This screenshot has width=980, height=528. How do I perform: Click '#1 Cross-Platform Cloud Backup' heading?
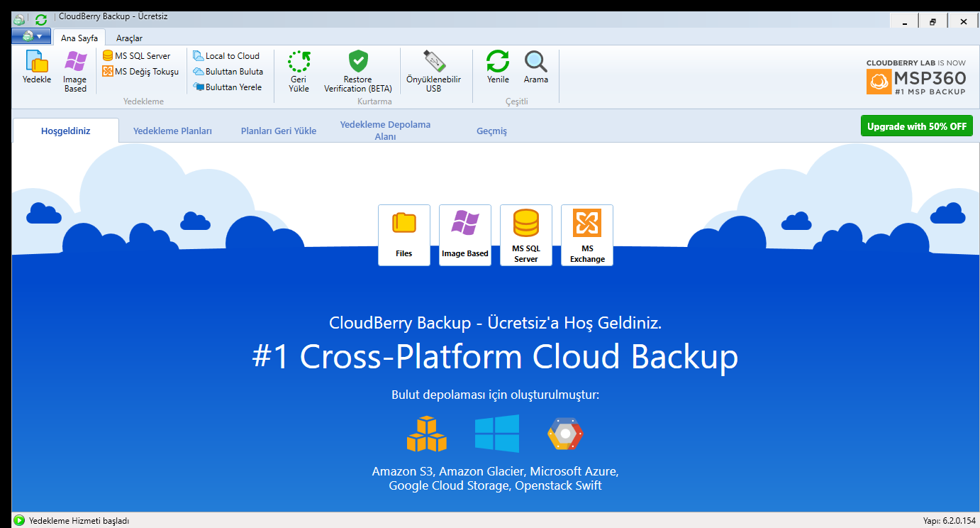coord(495,357)
